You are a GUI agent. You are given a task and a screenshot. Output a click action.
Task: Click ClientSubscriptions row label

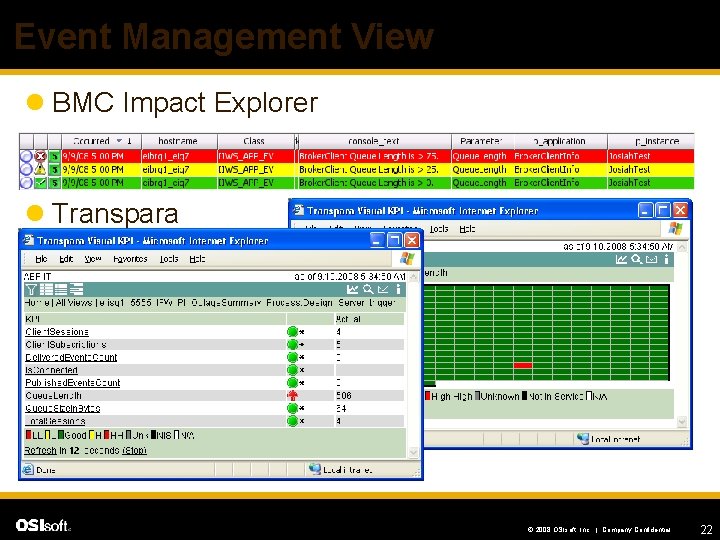tap(66, 344)
